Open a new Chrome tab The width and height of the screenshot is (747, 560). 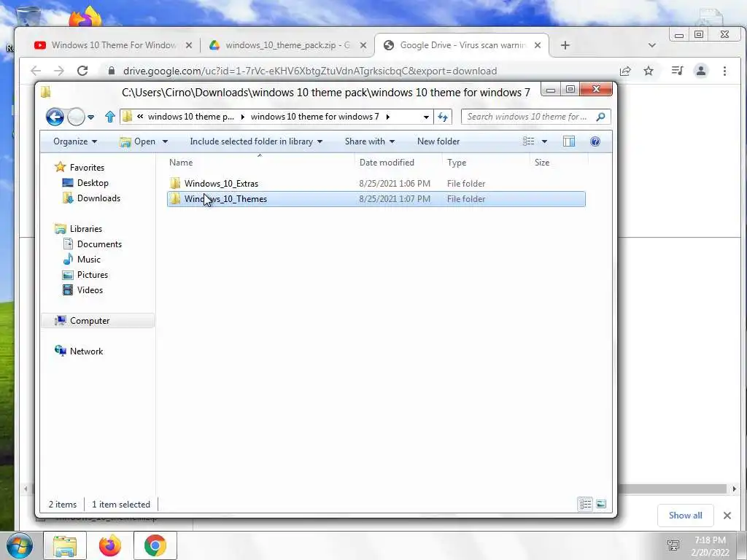565,45
